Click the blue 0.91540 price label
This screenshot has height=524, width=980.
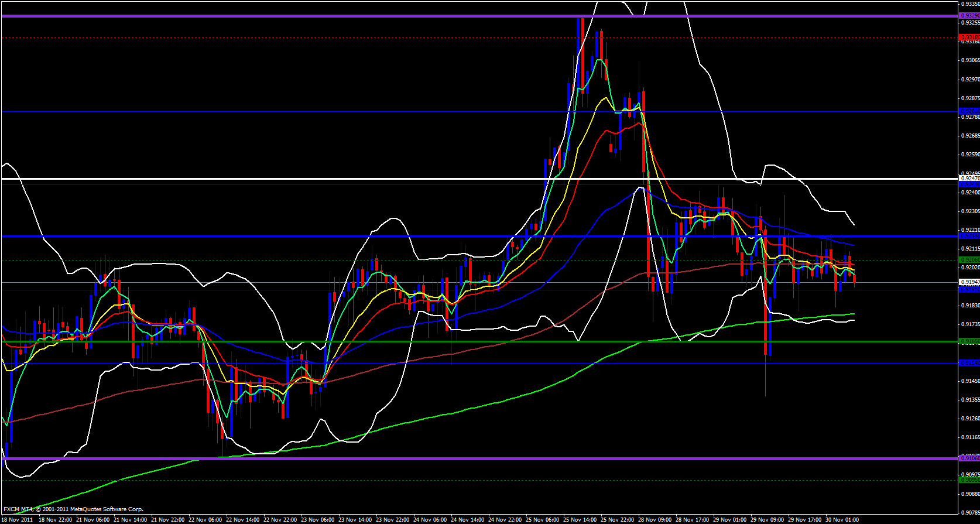tap(969, 363)
